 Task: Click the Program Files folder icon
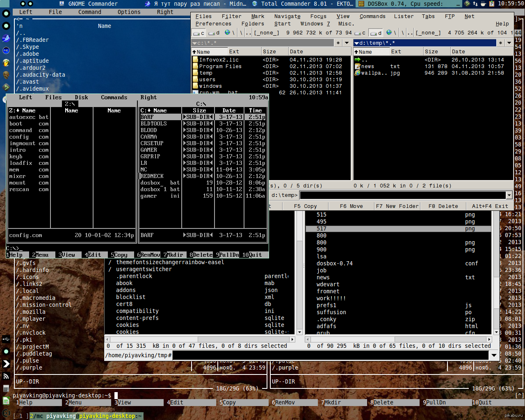coord(195,66)
